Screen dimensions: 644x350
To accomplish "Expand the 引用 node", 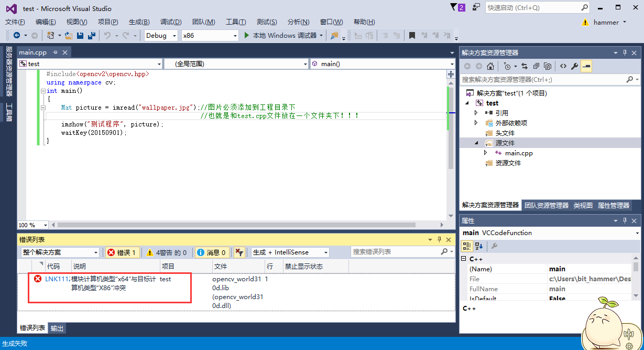I will click(x=476, y=113).
